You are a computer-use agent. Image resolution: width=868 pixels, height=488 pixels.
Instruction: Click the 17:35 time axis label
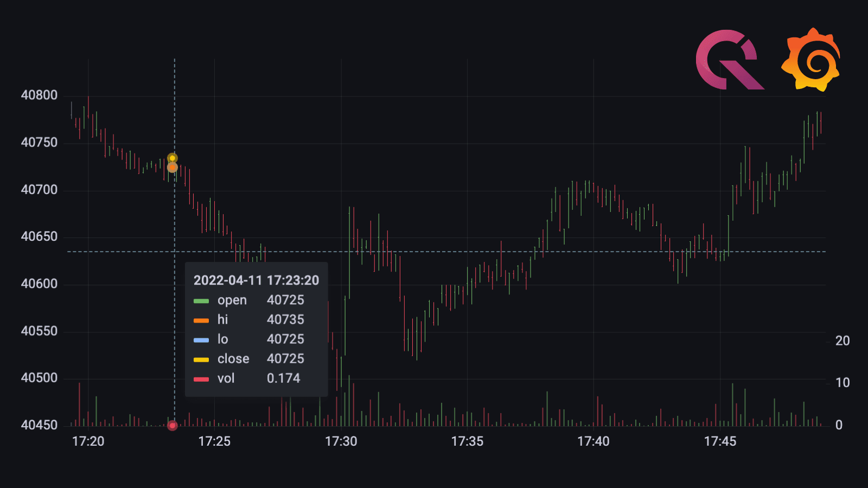pyautogui.click(x=467, y=441)
